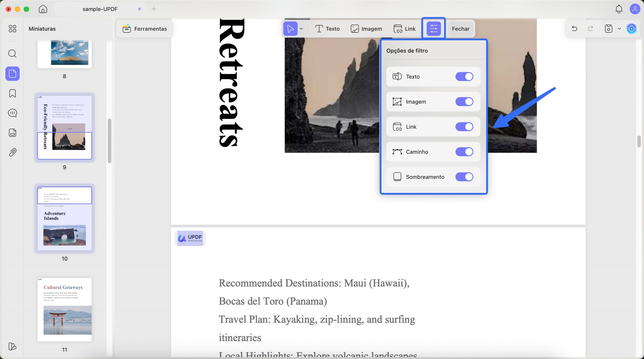Select page 10 thumbnail Adventure Islands
This screenshot has width=644, height=359.
(64, 219)
